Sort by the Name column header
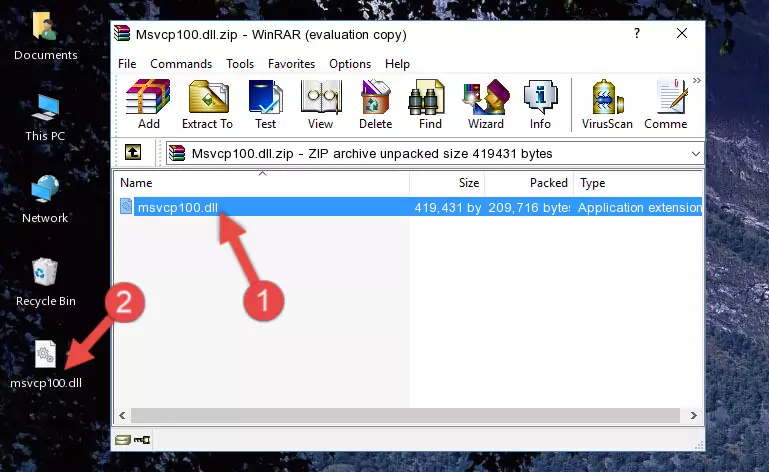The height and width of the screenshot is (472, 769). tap(262, 183)
